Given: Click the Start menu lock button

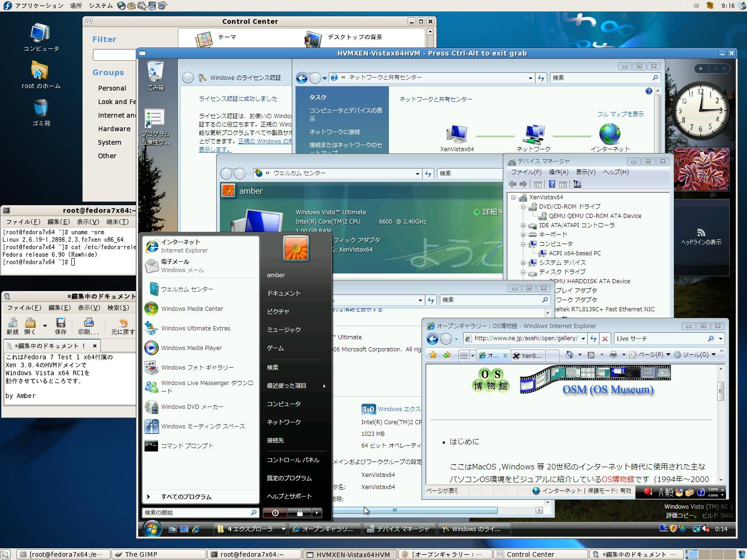Looking at the screenshot, I should (300, 513).
